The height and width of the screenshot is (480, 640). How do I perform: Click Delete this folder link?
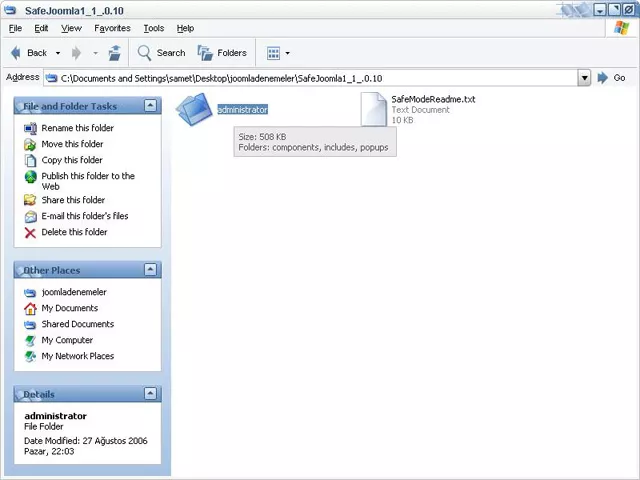(x=74, y=232)
